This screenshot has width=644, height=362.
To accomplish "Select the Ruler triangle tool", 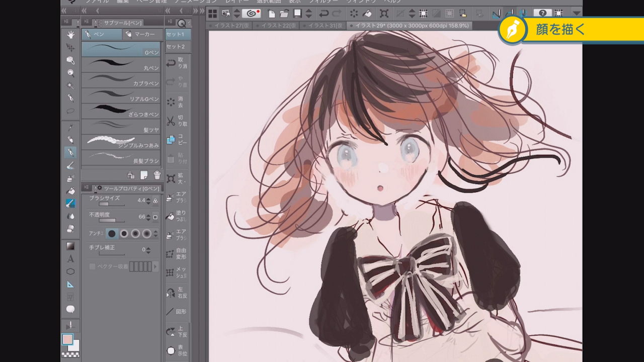I will tap(70, 284).
